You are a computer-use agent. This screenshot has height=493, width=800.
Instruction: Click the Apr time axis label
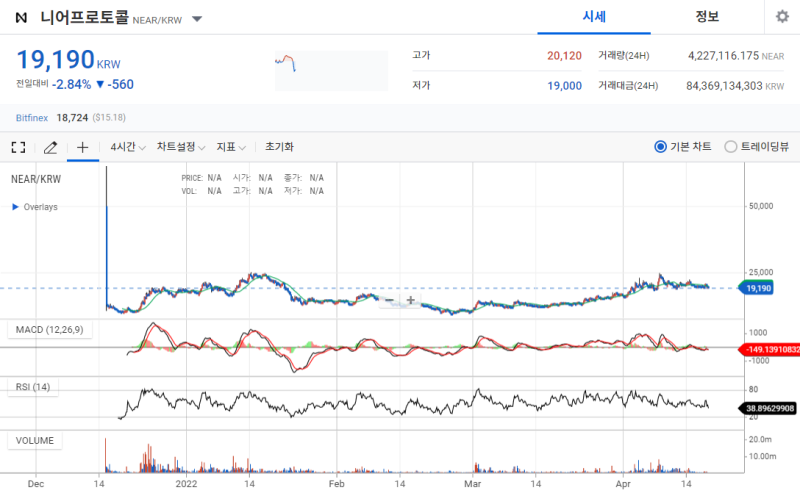coord(623,483)
